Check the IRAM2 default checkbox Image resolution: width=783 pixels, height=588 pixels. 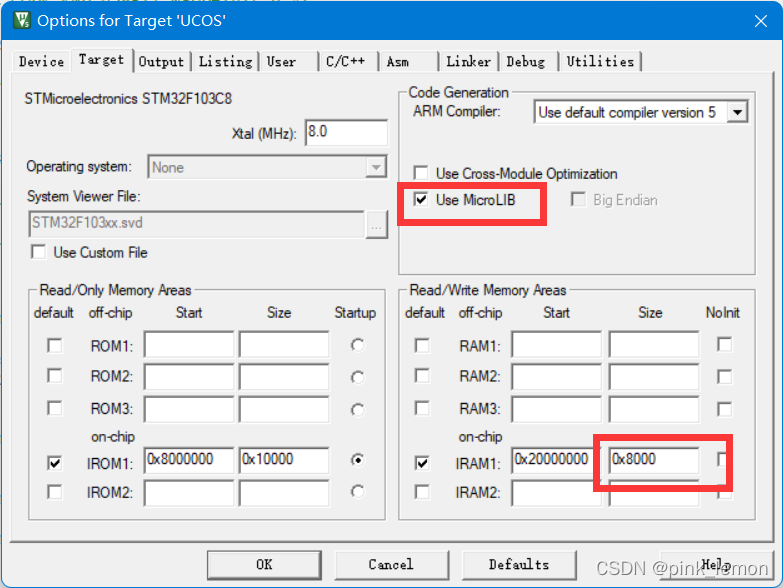(422, 492)
